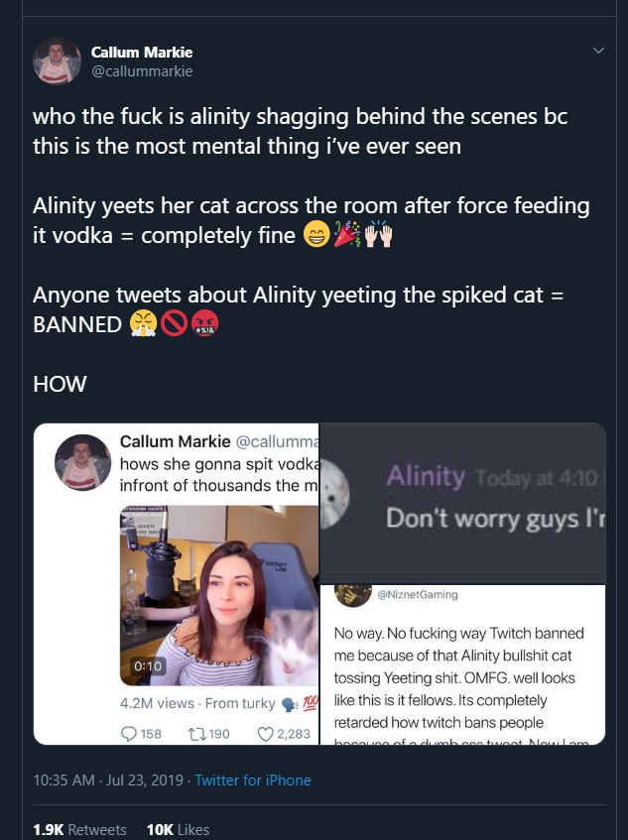This screenshot has height=840, width=628.
Task: Open the Callum Markie display name
Action: 142,52
